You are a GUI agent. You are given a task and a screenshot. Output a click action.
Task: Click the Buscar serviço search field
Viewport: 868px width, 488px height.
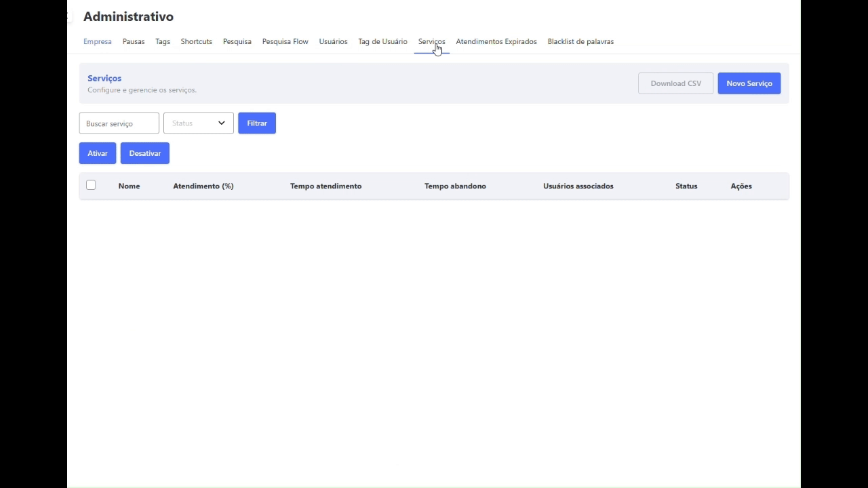point(119,123)
